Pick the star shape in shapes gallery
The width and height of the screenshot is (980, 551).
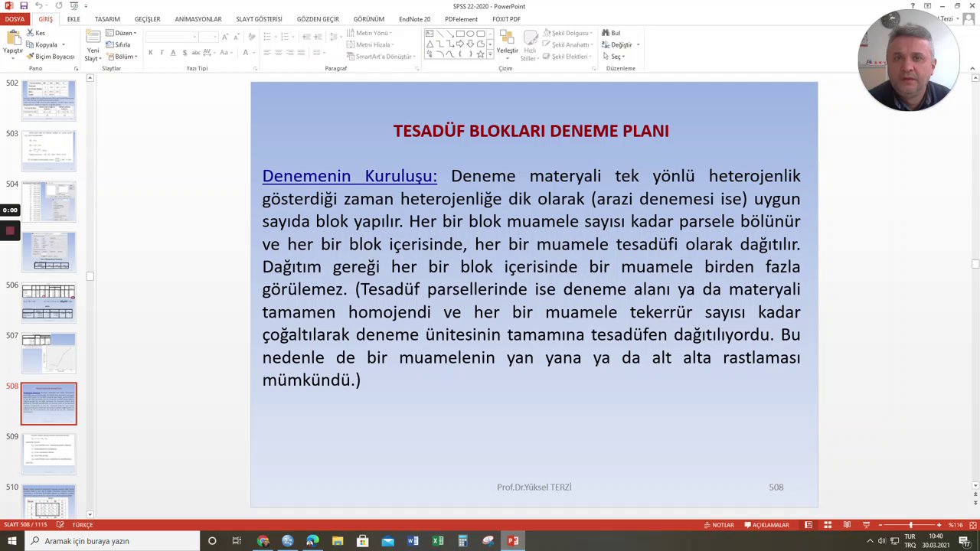pos(480,54)
